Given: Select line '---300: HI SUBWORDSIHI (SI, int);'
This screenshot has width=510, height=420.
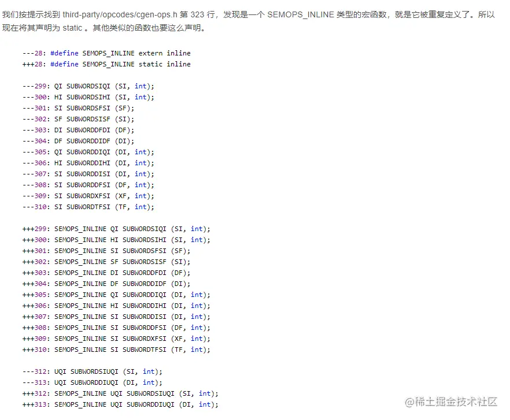Looking at the screenshot, I should click(x=88, y=97).
